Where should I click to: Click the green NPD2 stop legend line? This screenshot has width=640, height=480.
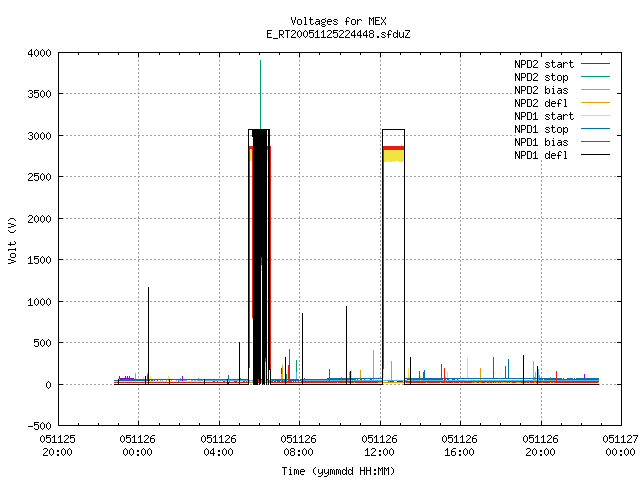(595, 77)
